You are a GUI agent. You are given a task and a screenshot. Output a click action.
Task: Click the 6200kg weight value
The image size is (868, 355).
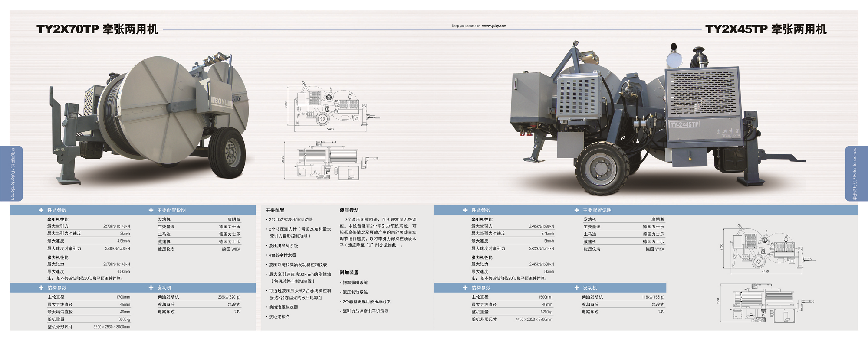pyautogui.click(x=547, y=312)
